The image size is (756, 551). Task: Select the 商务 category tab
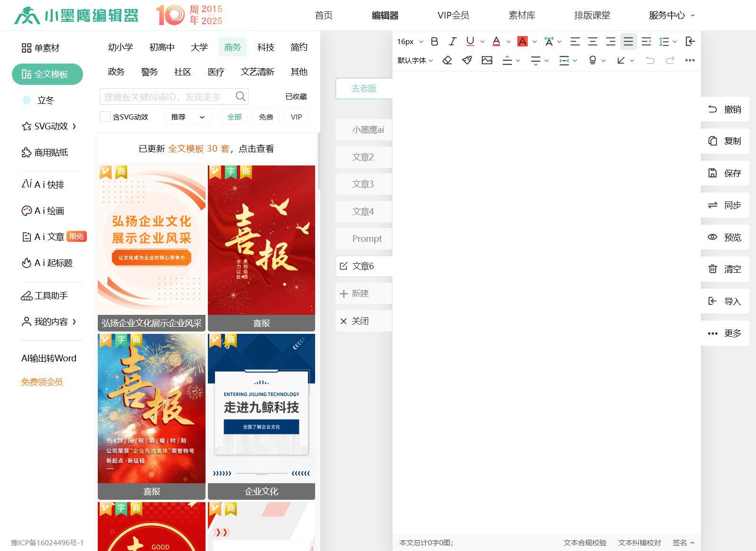(233, 47)
